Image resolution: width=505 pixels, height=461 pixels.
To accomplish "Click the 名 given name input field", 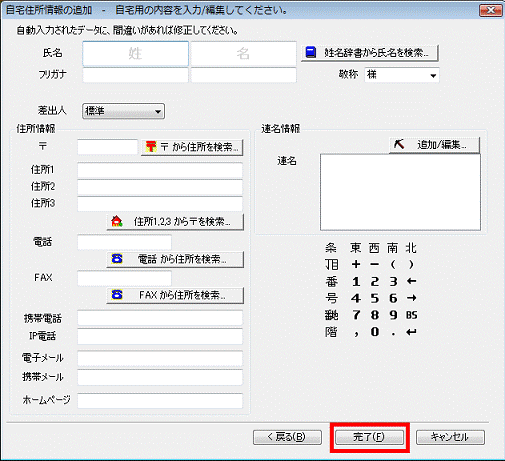I will 243,54.
